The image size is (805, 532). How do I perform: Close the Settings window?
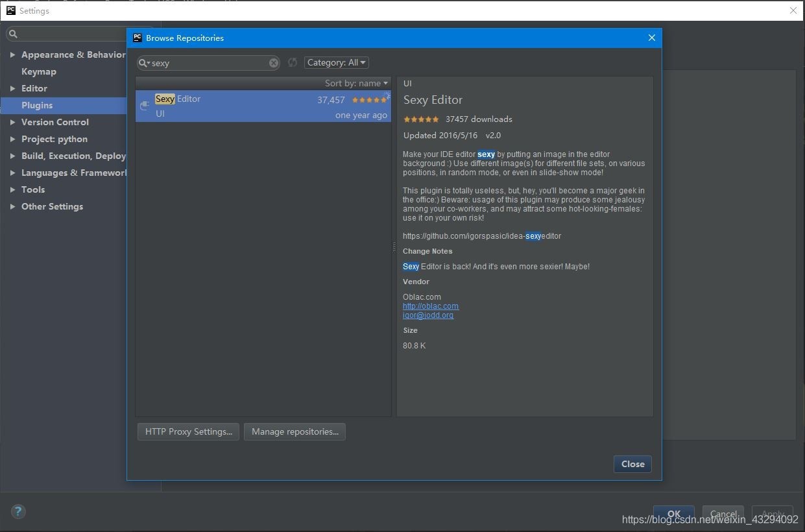tap(793, 10)
